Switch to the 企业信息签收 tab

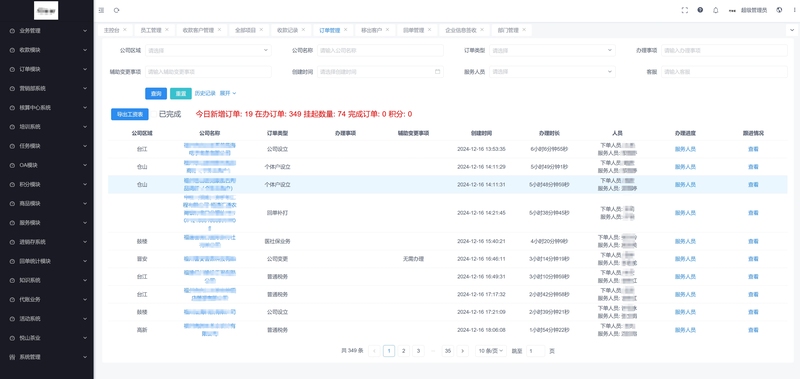(x=461, y=31)
